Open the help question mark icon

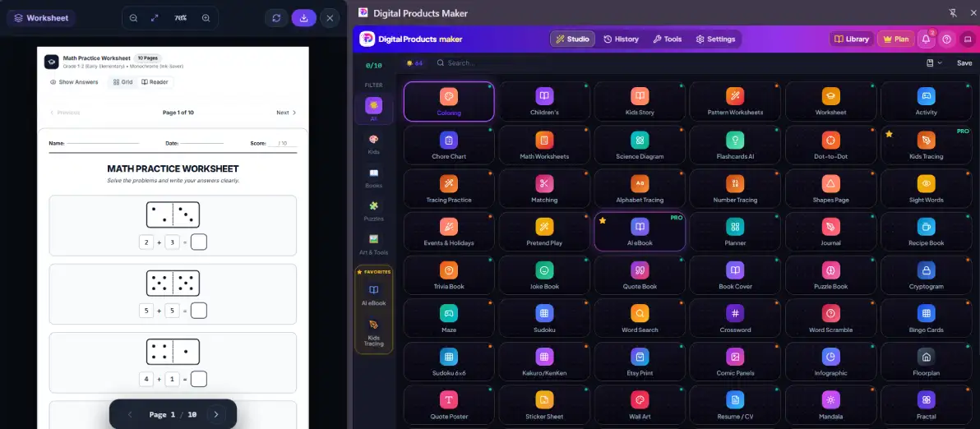947,39
